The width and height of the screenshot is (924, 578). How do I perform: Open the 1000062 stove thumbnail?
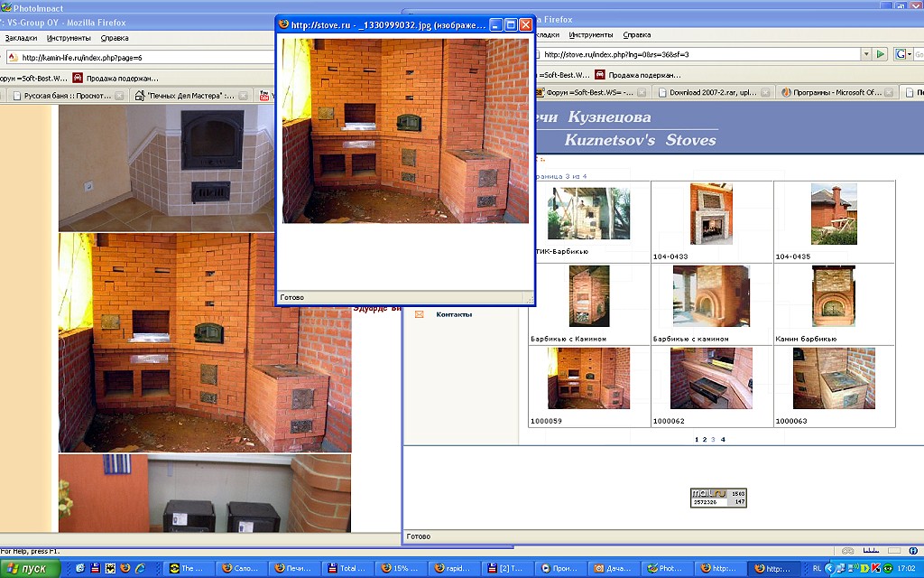[711, 378]
